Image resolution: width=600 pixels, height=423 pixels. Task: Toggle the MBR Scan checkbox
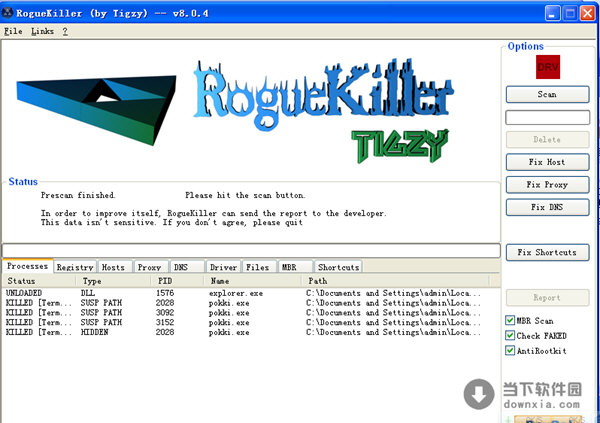510,320
